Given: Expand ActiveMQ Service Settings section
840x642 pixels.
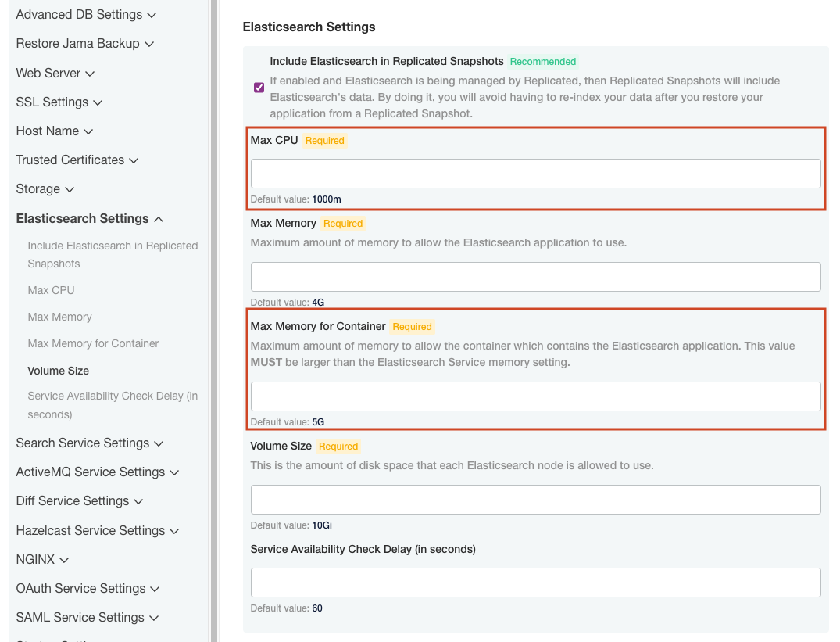Looking at the screenshot, I should pyautogui.click(x=98, y=472).
